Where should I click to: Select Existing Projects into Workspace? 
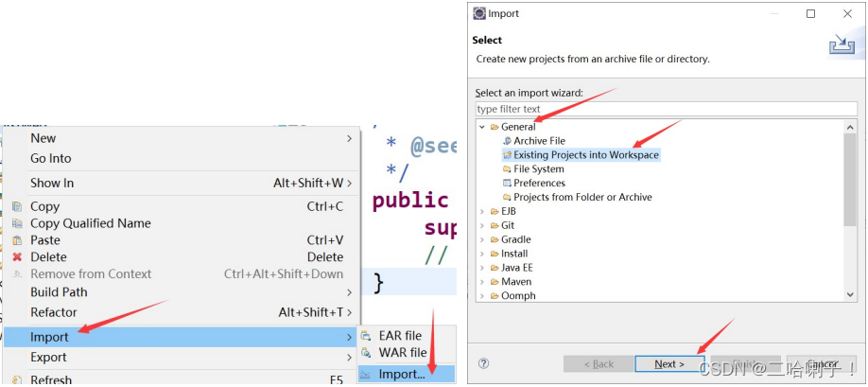pyautogui.click(x=586, y=155)
